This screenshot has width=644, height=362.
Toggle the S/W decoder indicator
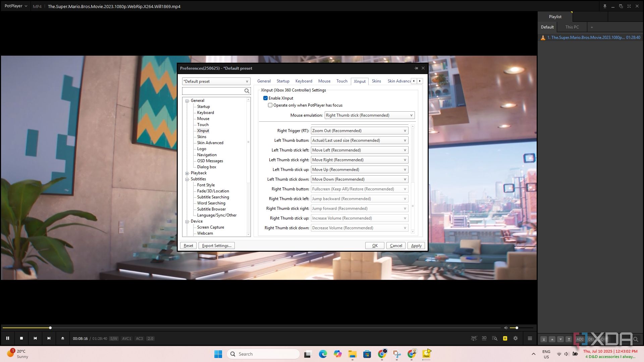[114, 339]
